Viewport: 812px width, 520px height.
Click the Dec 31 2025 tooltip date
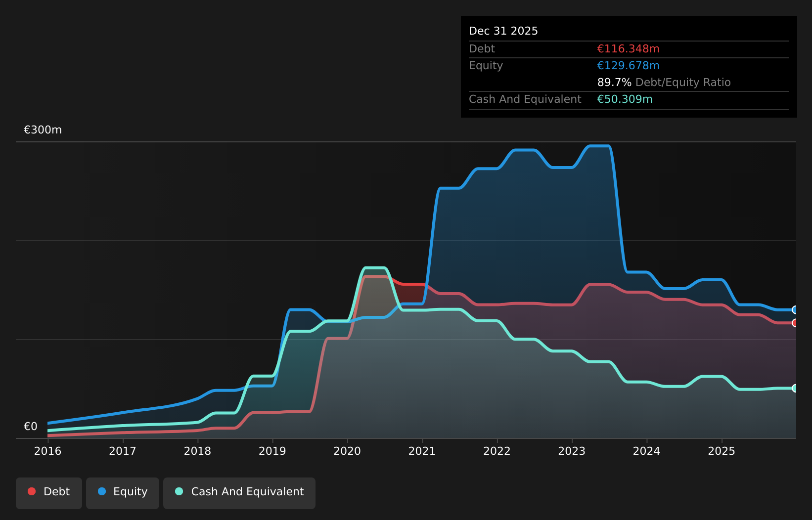point(503,31)
